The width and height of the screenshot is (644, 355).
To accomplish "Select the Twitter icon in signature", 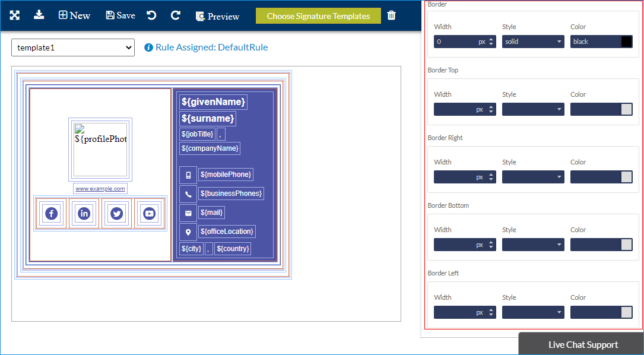I will tap(116, 214).
